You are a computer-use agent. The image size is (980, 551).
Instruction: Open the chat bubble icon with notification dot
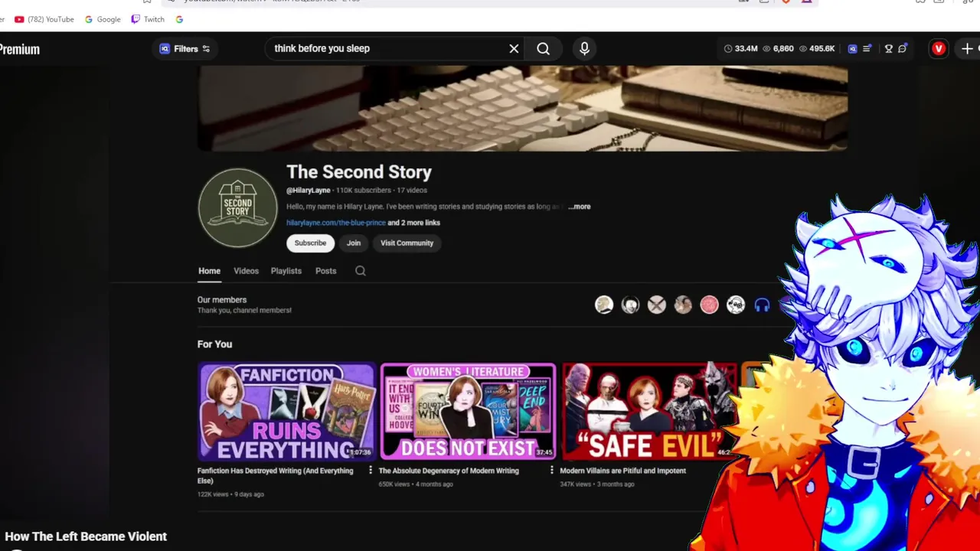pos(903,48)
